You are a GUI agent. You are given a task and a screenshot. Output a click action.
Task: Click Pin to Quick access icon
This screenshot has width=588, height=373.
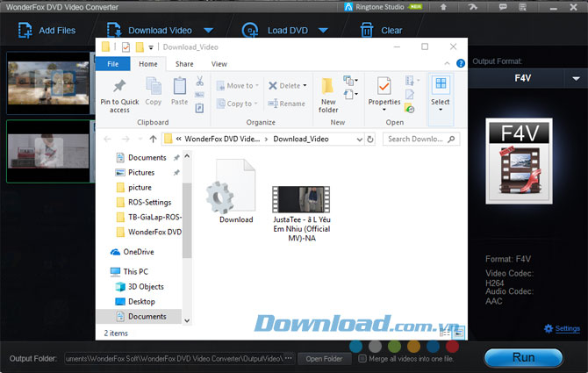119,86
